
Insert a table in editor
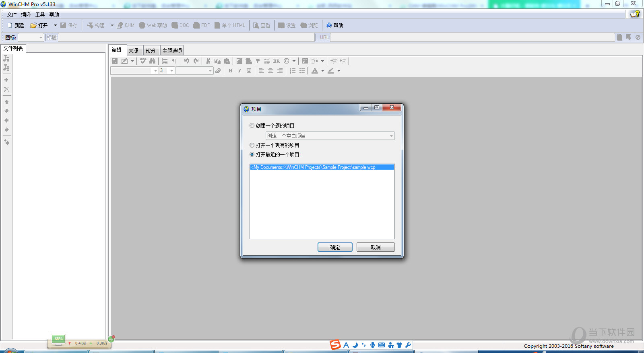click(305, 61)
